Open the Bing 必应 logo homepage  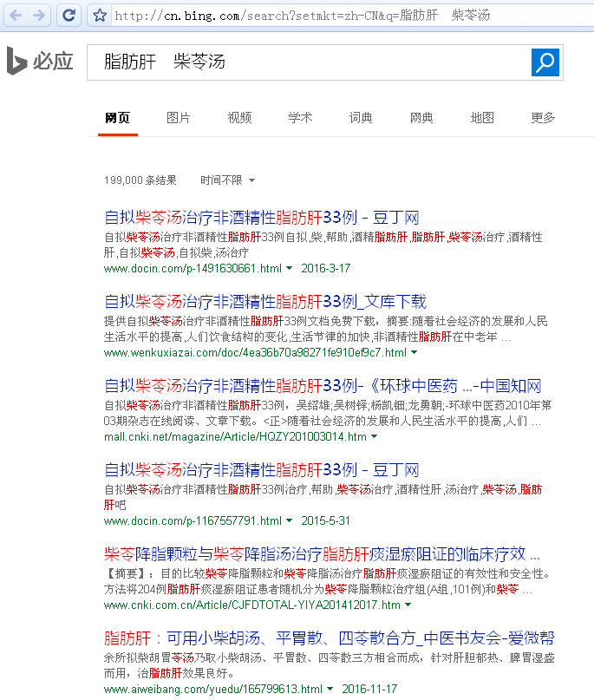40,62
